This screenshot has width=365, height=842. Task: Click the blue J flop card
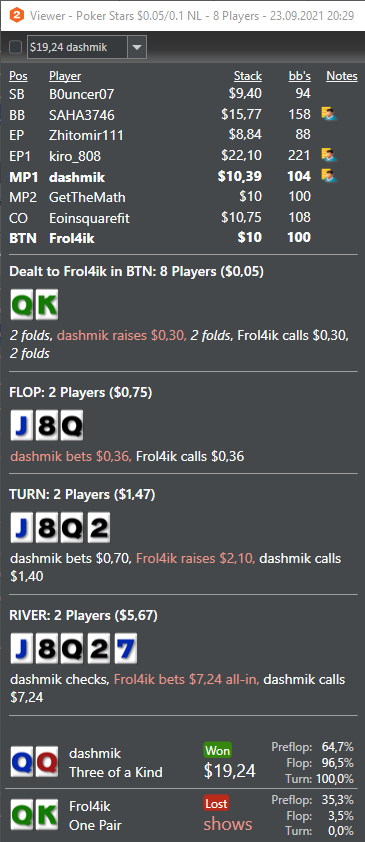coord(22,427)
